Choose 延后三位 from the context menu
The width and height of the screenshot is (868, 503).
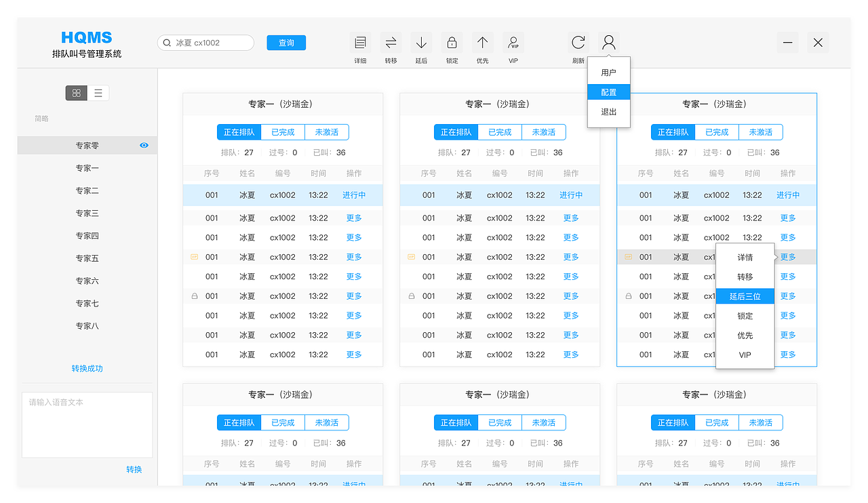745,296
